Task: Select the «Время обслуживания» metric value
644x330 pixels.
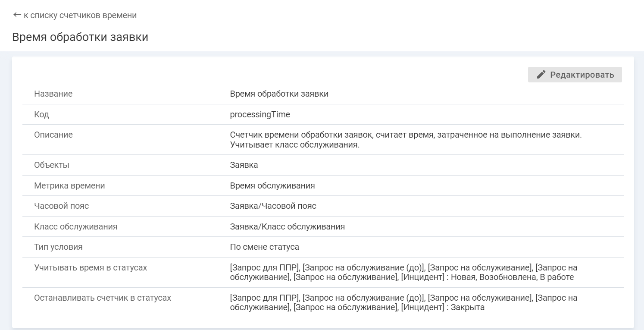Action: (272, 185)
